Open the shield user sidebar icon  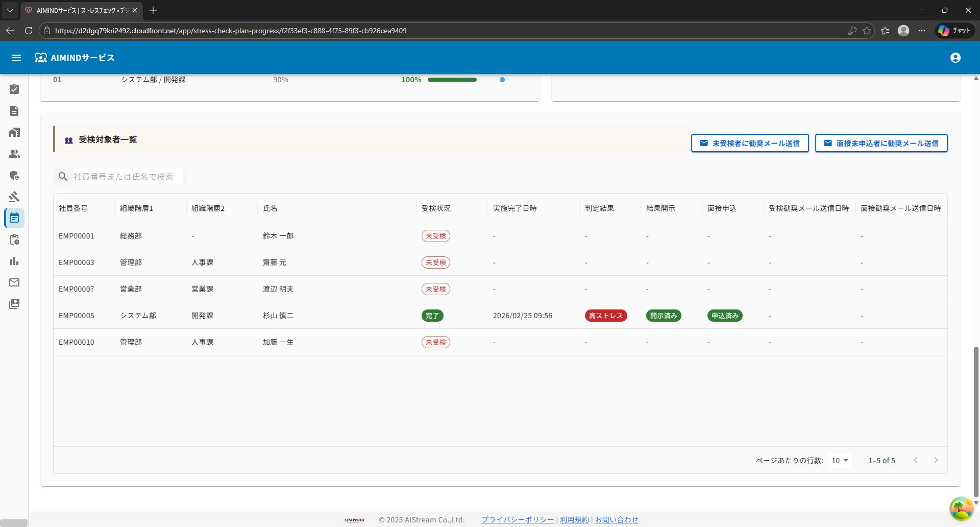click(x=14, y=175)
